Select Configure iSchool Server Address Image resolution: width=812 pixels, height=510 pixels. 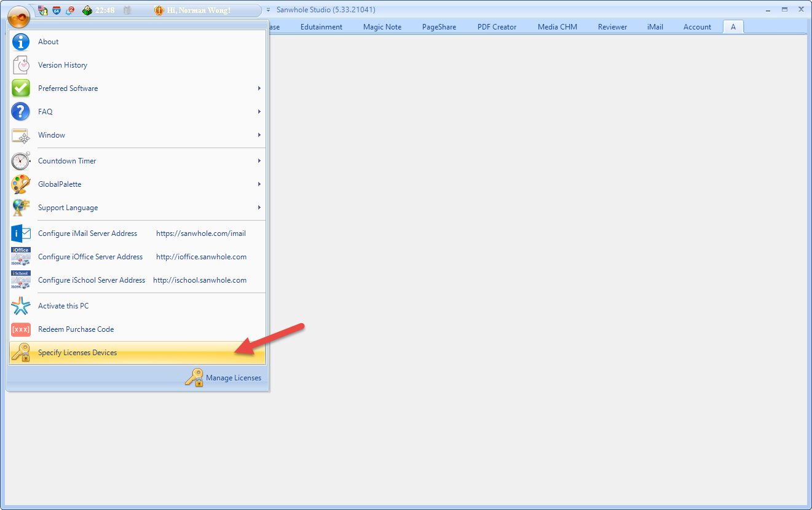[x=138, y=280]
